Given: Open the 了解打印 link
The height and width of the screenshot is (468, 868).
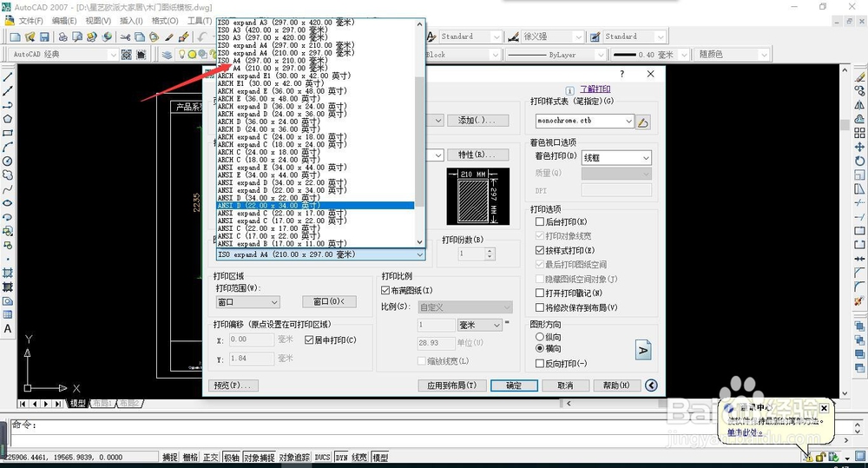Looking at the screenshot, I should click(x=595, y=89).
